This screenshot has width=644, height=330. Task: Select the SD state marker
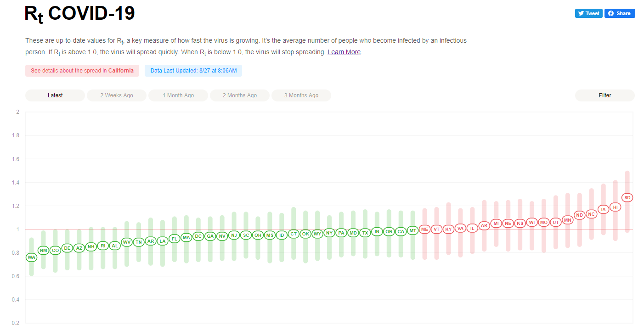(627, 197)
